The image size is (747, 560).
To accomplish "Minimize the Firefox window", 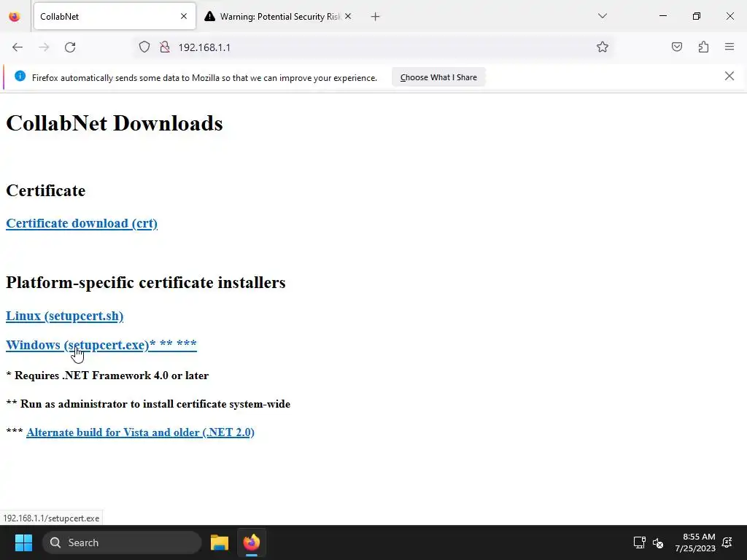I will click(662, 16).
